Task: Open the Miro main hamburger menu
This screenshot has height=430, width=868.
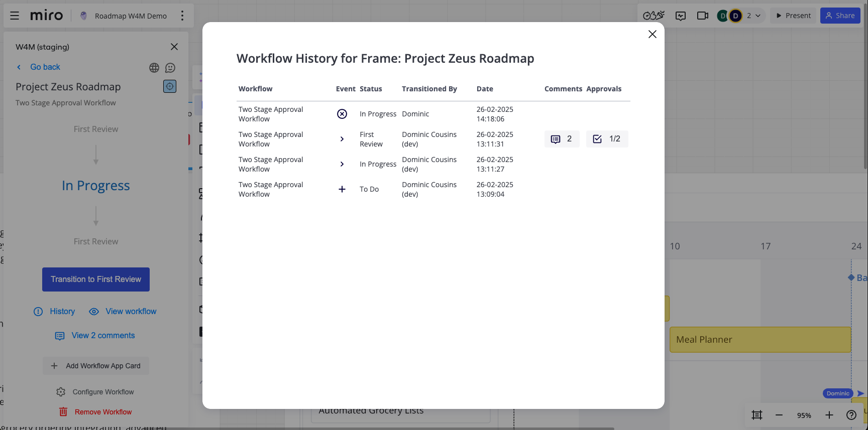Action: [15, 16]
